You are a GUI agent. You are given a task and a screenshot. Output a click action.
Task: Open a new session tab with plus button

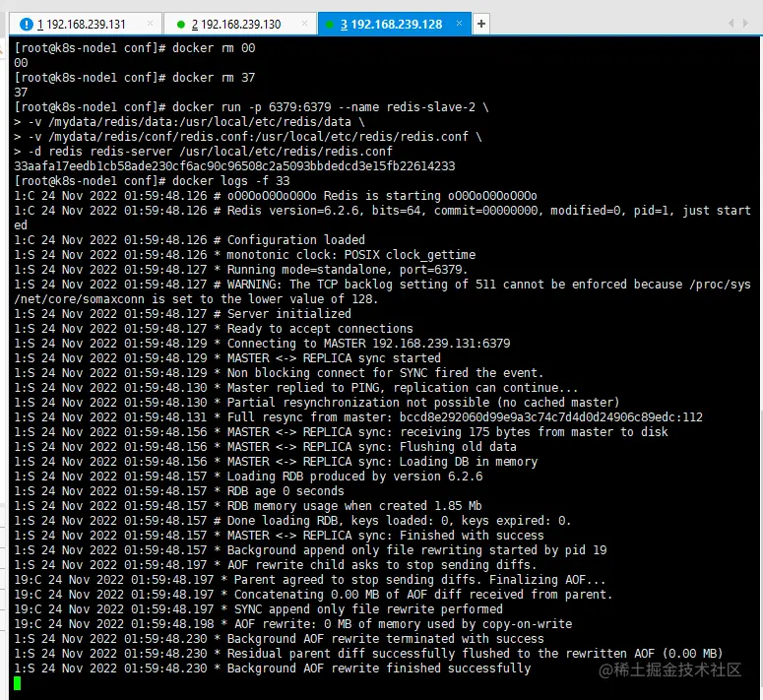coord(480,24)
